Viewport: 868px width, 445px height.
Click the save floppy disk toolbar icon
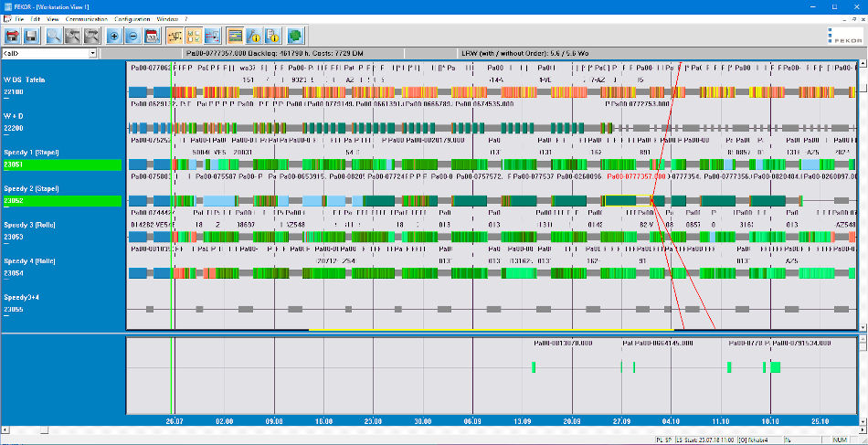(x=31, y=36)
